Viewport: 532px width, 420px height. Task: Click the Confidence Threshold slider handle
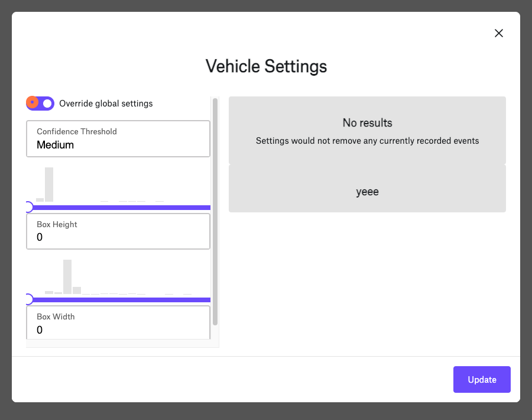coord(29,207)
